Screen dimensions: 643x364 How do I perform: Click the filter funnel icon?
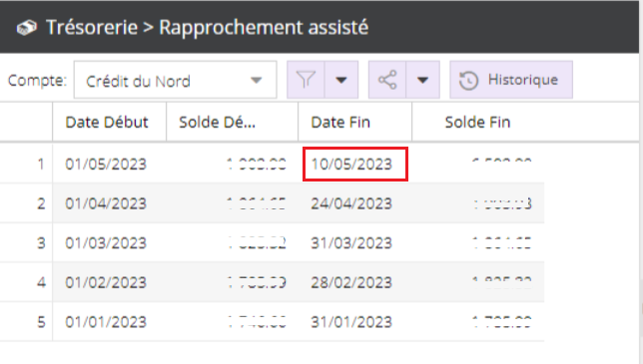306,80
